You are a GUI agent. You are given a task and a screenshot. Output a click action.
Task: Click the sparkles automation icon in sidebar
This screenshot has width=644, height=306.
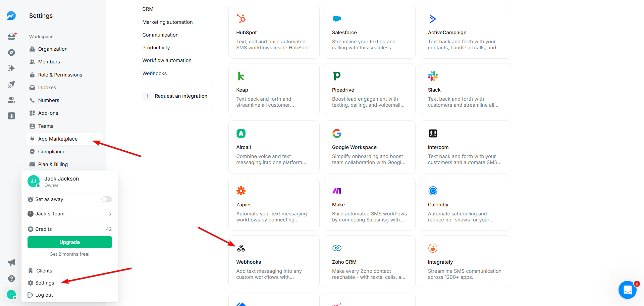11,68
